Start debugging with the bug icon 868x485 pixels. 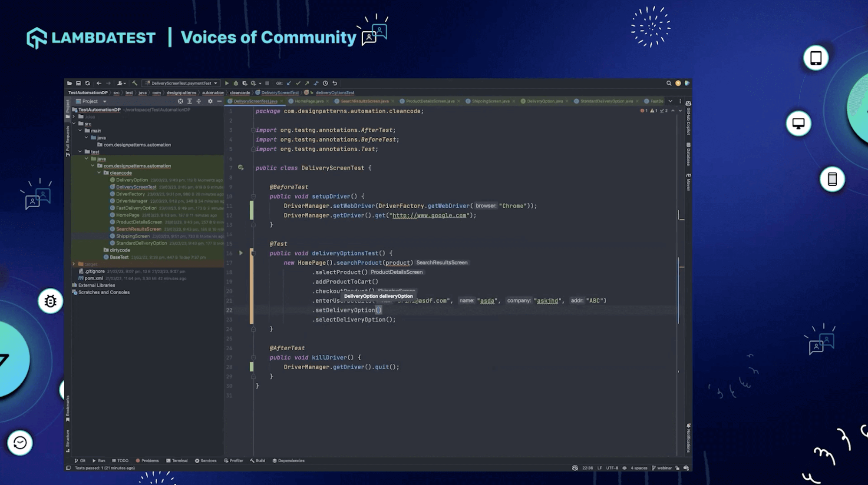click(236, 83)
